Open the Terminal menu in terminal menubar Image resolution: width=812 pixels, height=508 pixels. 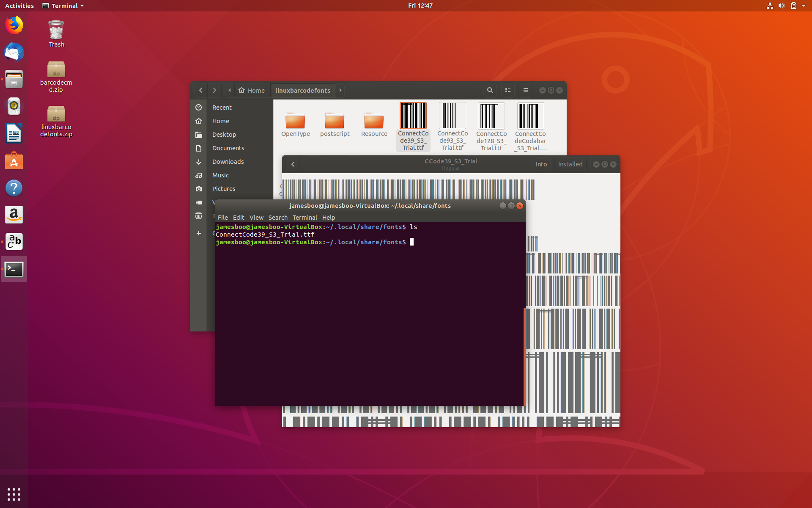click(x=304, y=218)
